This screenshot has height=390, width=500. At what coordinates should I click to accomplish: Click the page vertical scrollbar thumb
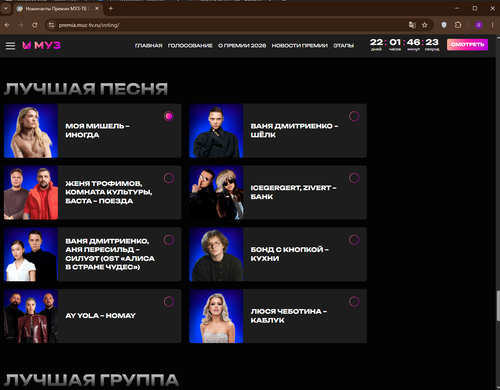(x=498, y=306)
